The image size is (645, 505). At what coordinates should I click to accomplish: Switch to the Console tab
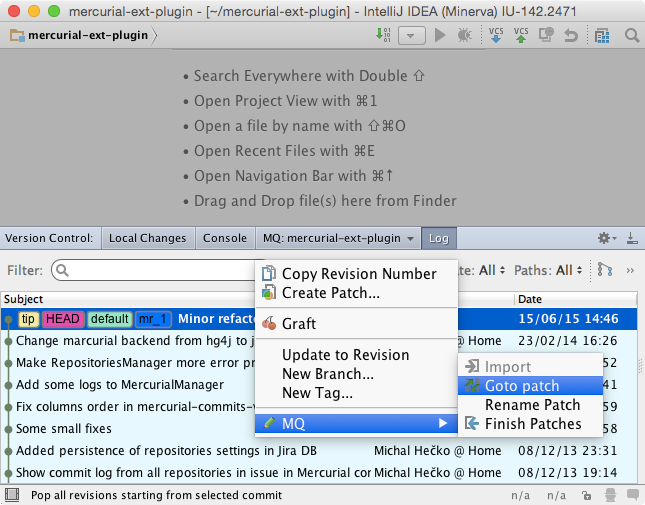pyautogui.click(x=225, y=238)
